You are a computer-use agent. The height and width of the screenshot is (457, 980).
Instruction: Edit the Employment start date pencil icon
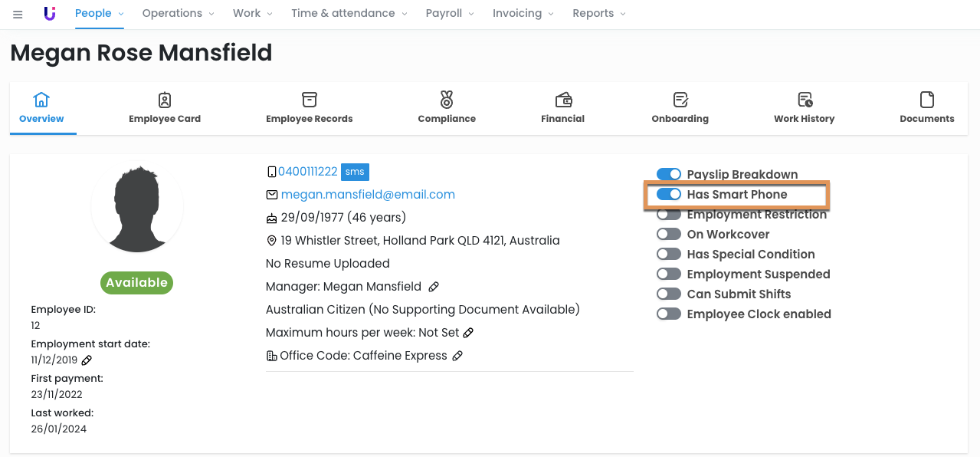pos(87,360)
